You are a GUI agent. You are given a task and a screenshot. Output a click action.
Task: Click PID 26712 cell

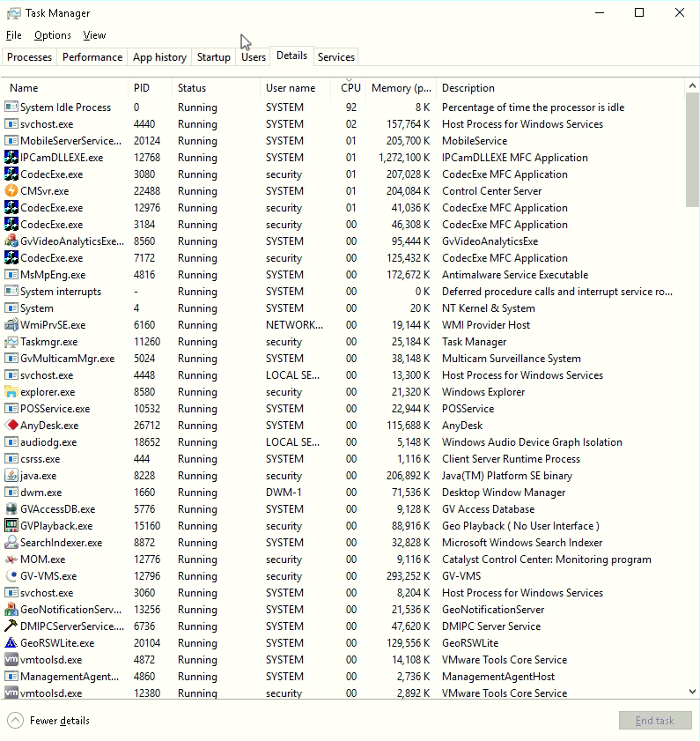point(147,426)
